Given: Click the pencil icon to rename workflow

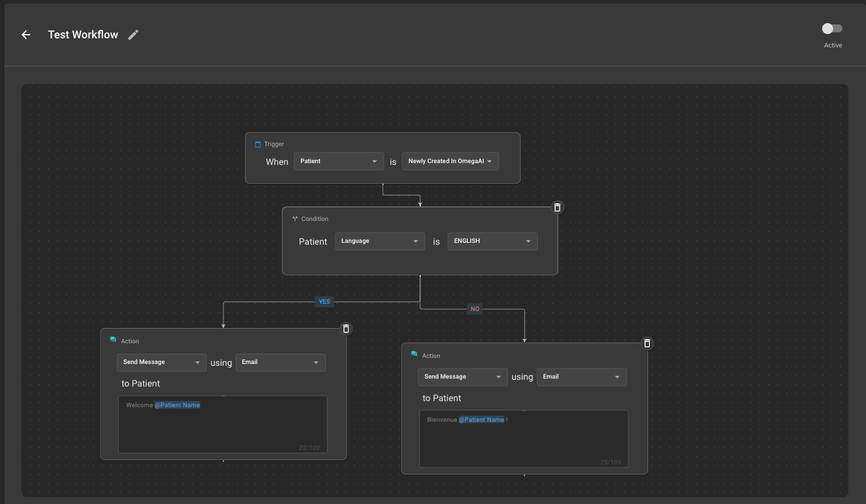Looking at the screenshot, I should (x=133, y=35).
